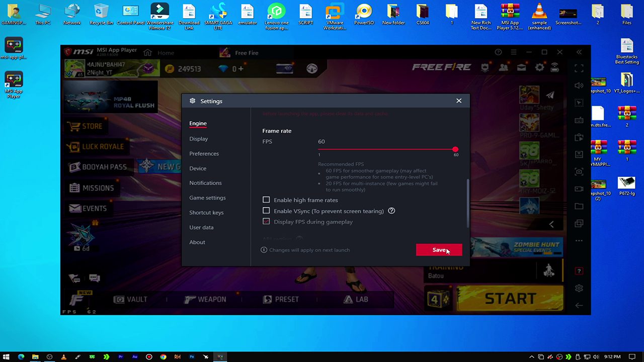Click the red Save button
This screenshot has width=644, height=362.
(x=439, y=250)
